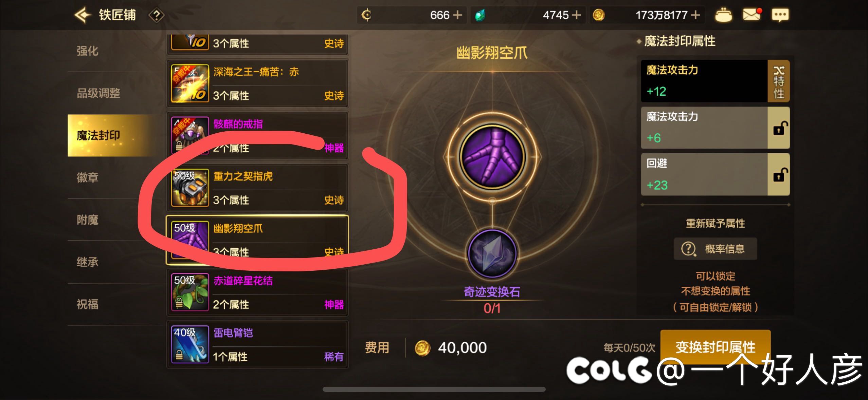Viewport: 868px width, 400px height.
Task: Open the 附魔 tab
Action: (88, 220)
